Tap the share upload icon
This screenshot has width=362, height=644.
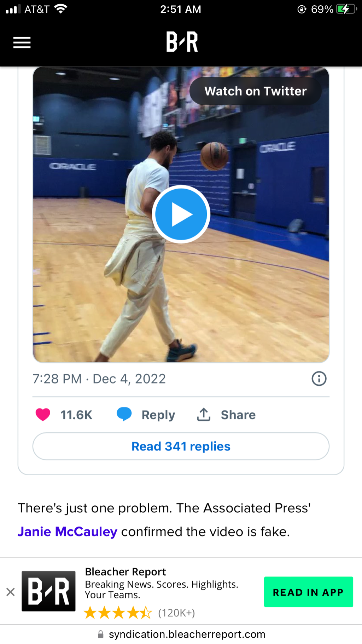(x=204, y=414)
